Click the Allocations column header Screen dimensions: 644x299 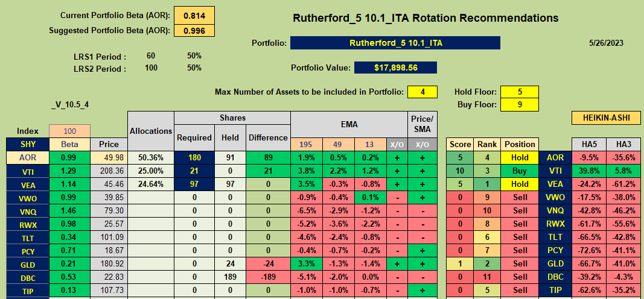(x=151, y=131)
